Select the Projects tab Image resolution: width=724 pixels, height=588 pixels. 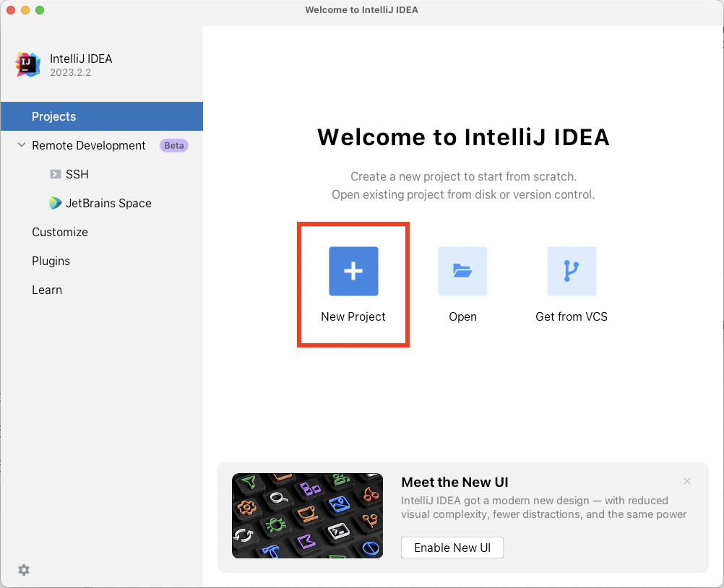coord(102,116)
